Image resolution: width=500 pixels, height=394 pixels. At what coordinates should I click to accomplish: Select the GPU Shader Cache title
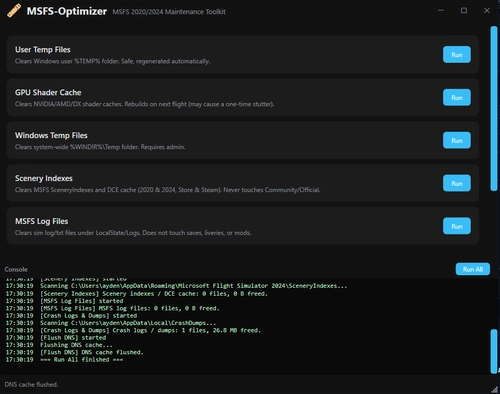[48, 92]
